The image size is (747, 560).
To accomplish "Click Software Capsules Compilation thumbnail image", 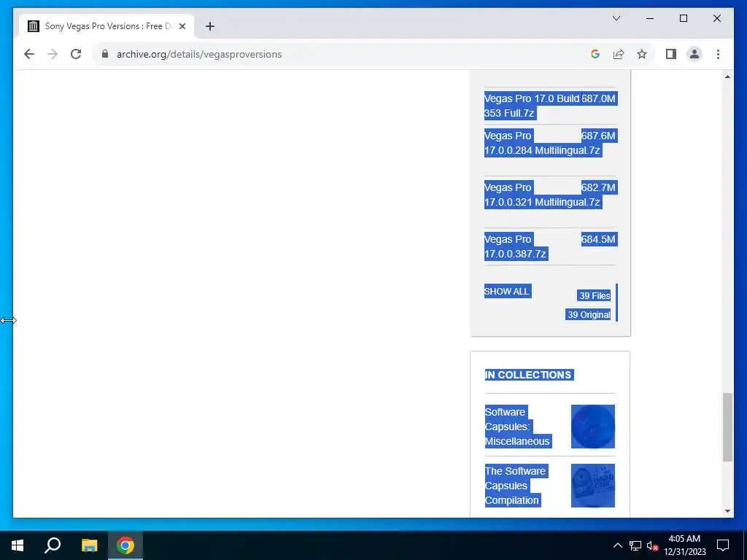I will pos(593,486).
